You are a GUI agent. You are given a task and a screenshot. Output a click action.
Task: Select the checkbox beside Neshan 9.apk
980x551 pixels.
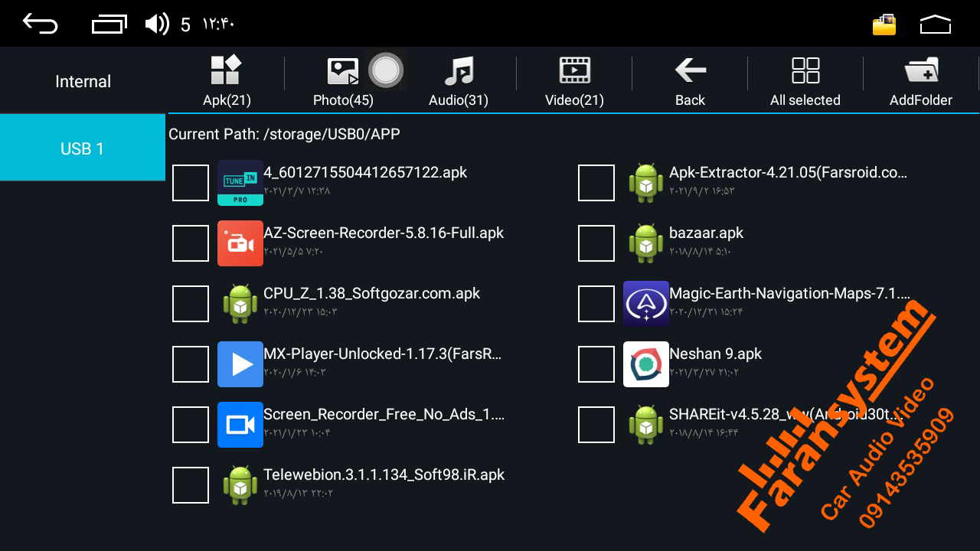596,364
